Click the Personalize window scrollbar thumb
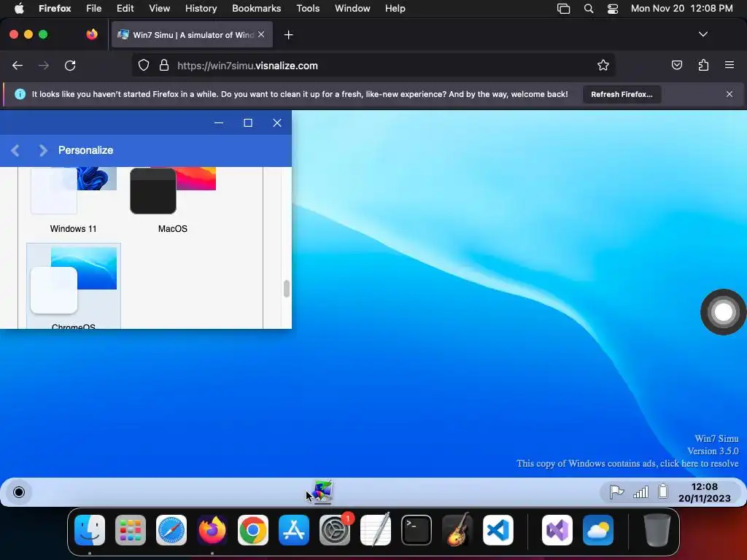The image size is (747, 560). click(286, 289)
